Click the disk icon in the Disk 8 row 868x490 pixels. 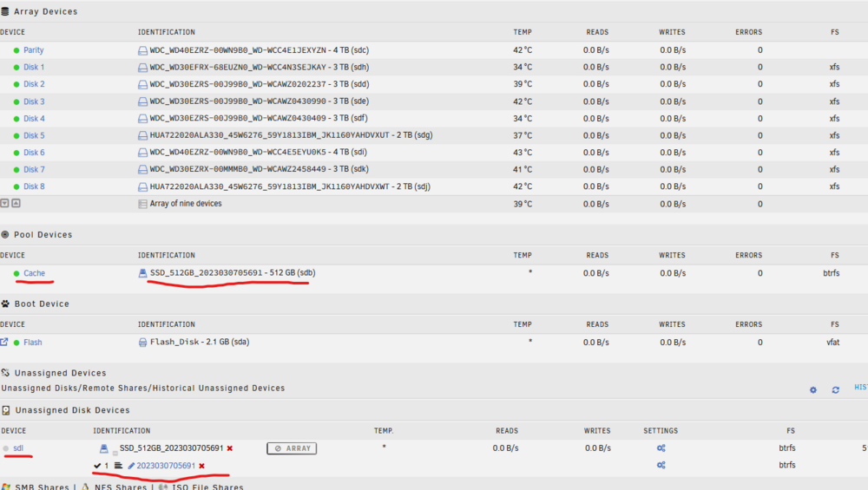[142, 187]
